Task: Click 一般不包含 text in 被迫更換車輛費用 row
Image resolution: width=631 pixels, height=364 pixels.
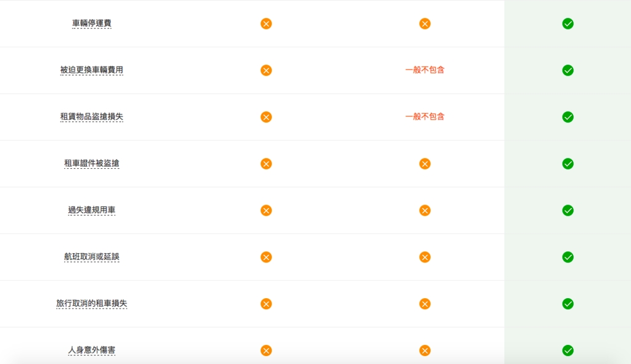Action: pos(425,70)
